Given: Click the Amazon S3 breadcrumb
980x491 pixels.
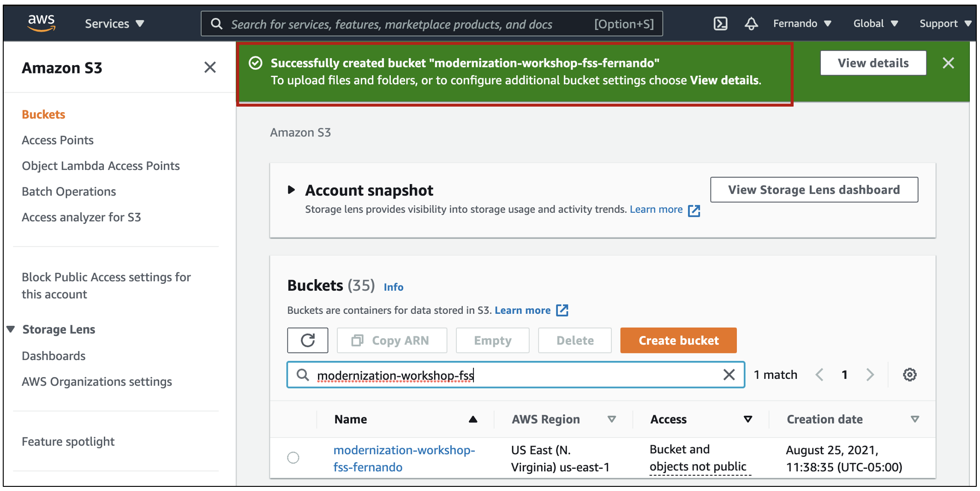Looking at the screenshot, I should click(300, 132).
